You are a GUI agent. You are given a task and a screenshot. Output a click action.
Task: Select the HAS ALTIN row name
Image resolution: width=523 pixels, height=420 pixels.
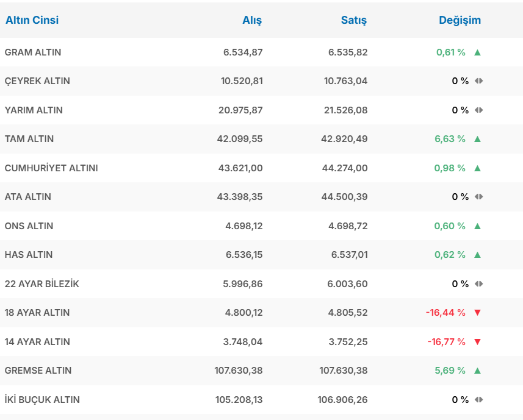(29, 255)
